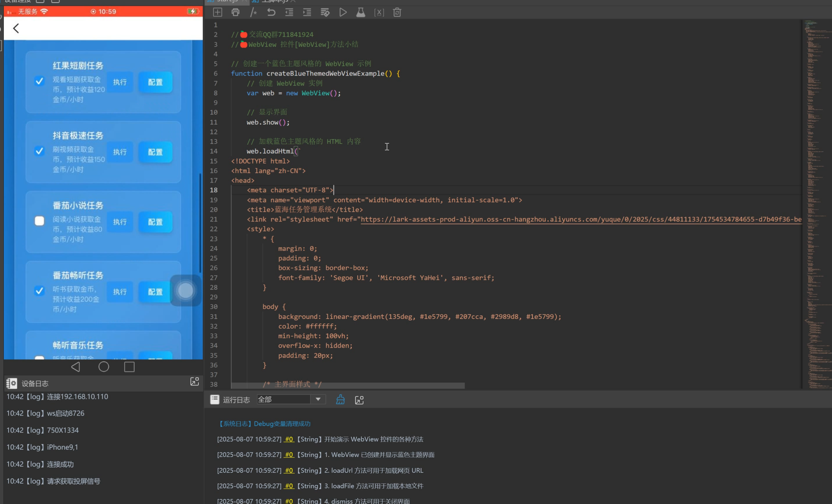The width and height of the screenshot is (832, 504).
Task: Run the script with the play icon
Action: click(x=343, y=13)
